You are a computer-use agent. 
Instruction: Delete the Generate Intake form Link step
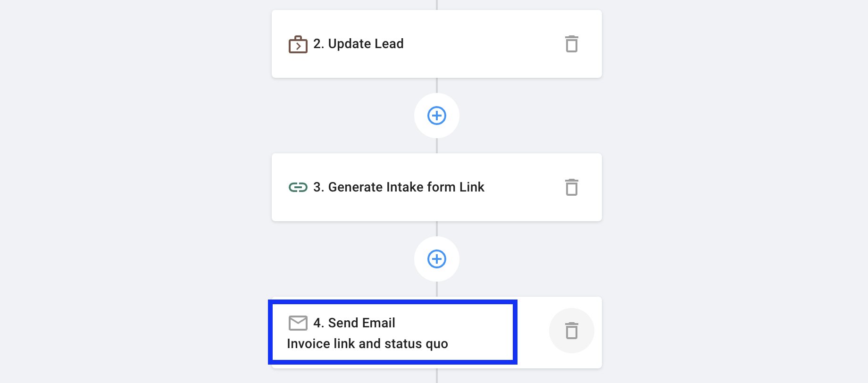(571, 187)
